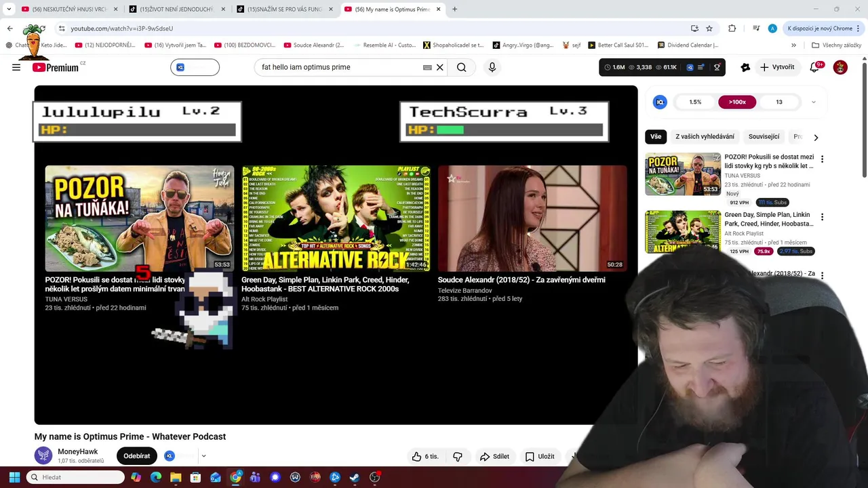The height and width of the screenshot is (488, 868).
Task: Click the search magnifier button
Action: click(x=461, y=67)
